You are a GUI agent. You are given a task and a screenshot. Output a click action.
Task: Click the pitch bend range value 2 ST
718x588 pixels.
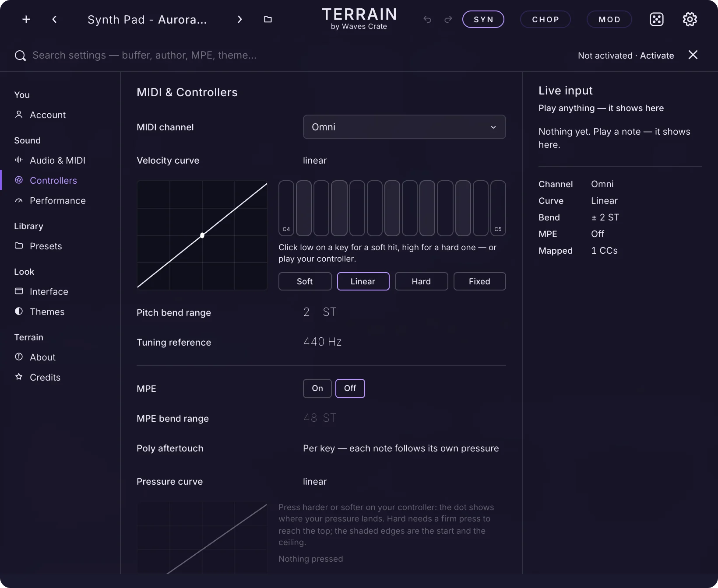tap(320, 312)
